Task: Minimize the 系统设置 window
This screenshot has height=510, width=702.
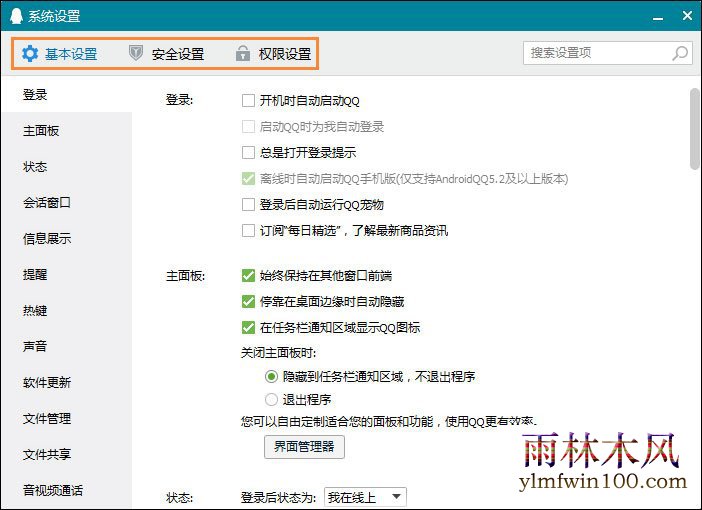Action: (658, 18)
